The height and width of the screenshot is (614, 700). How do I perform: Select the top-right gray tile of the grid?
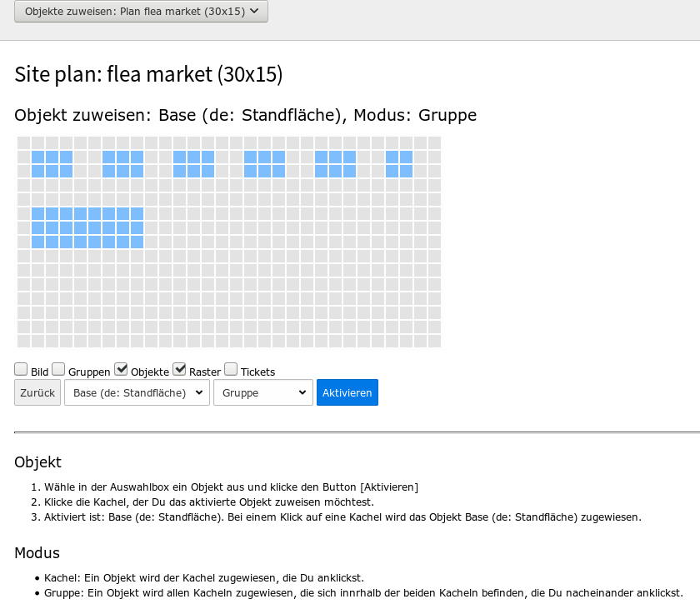(x=434, y=142)
